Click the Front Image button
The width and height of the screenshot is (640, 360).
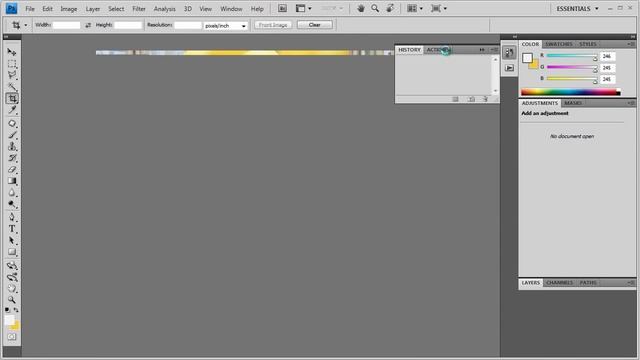coord(273,25)
